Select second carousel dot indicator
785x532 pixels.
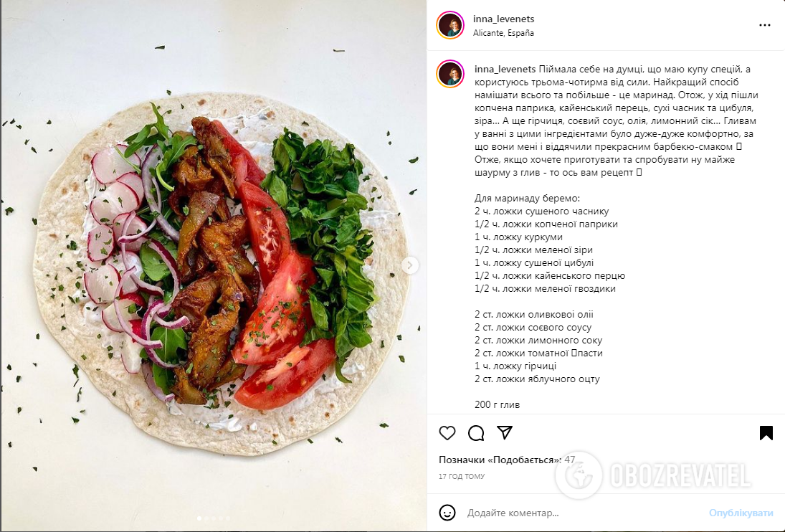pyautogui.click(x=206, y=518)
